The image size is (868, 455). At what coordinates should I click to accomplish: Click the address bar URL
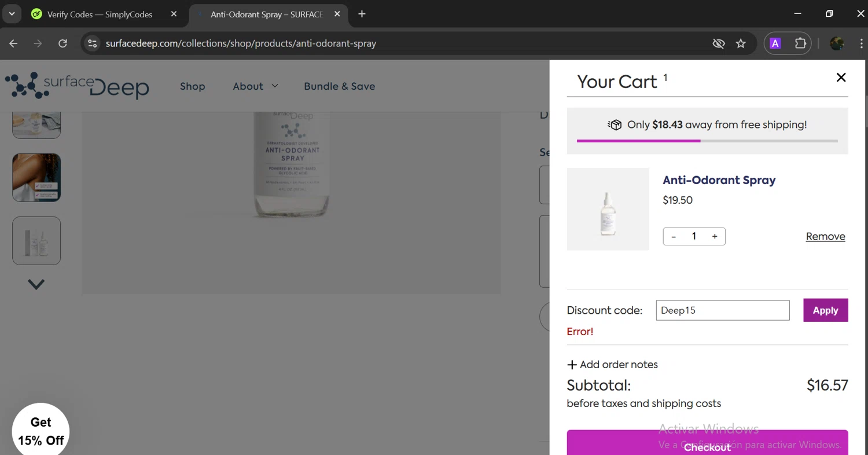coord(241,43)
